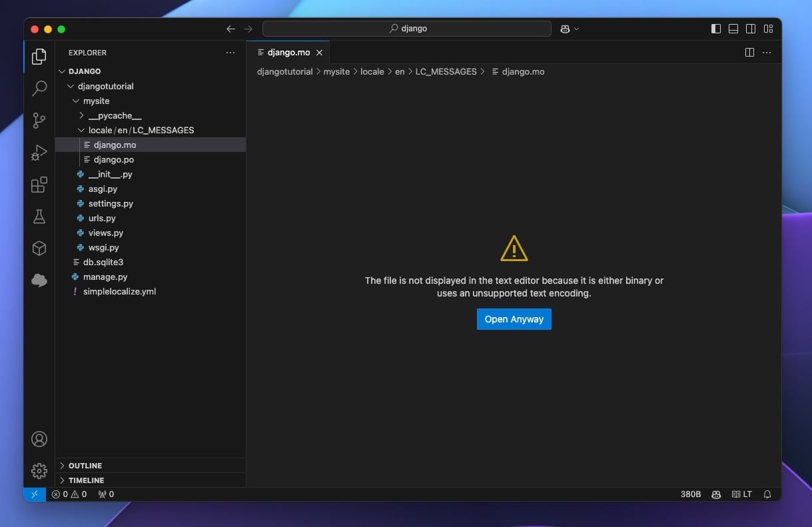Open the Copilot dropdown chevron in title bar
The image size is (812, 527).
[x=577, y=29]
